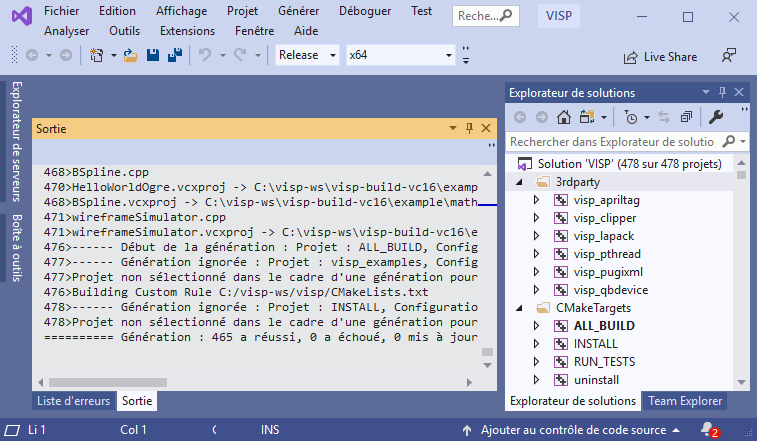The image size is (757, 441).
Task: Click the Sortie horizontal scrollbar thumb
Action: pos(108,383)
